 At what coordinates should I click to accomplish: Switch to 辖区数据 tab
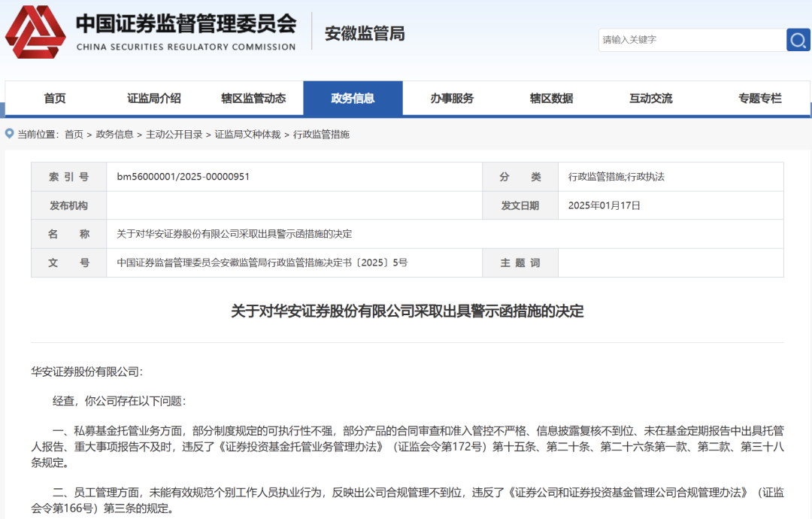click(x=551, y=99)
